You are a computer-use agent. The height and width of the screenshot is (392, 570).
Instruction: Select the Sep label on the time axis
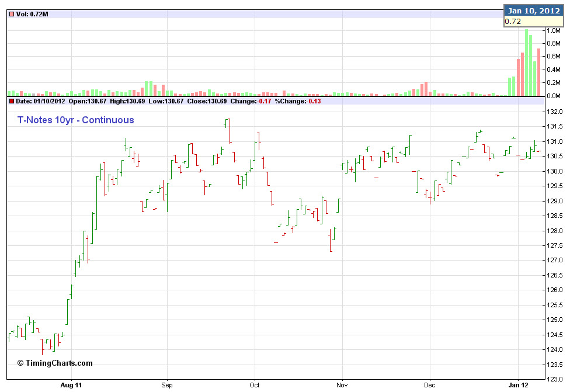click(167, 386)
